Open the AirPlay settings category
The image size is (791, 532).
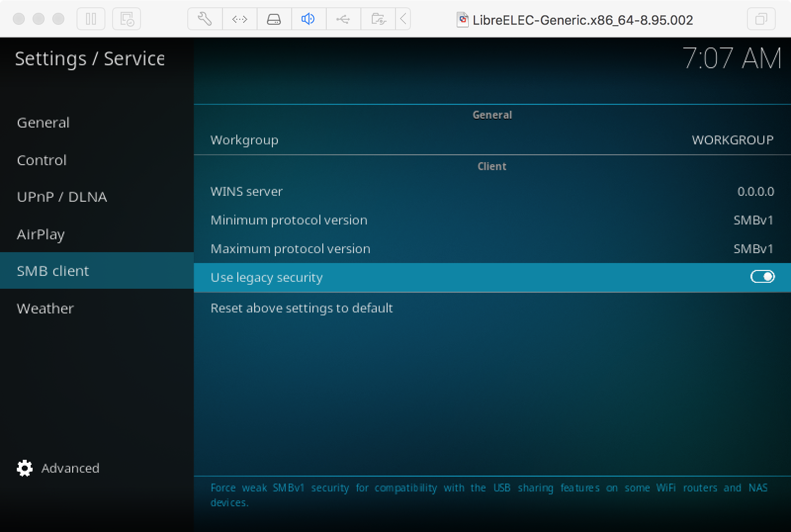[x=41, y=234]
